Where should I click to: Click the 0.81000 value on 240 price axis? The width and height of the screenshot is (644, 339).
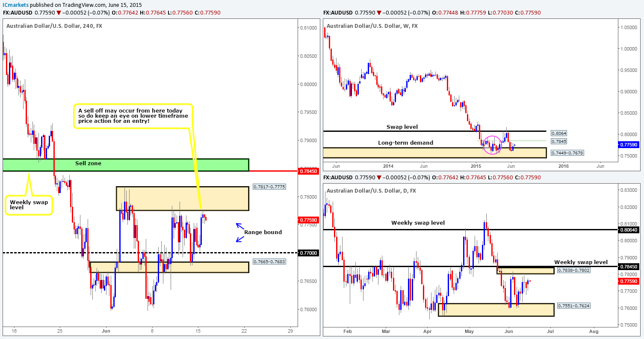[x=309, y=28]
